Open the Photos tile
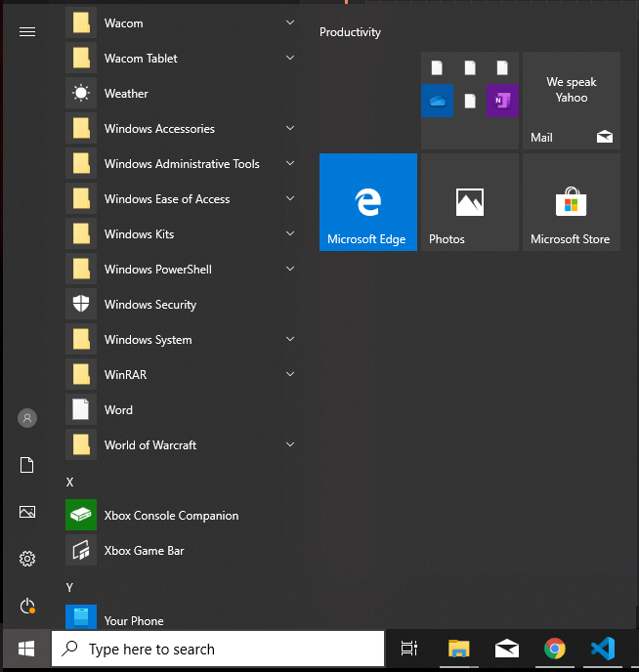 pyautogui.click(x=470, y=202)
